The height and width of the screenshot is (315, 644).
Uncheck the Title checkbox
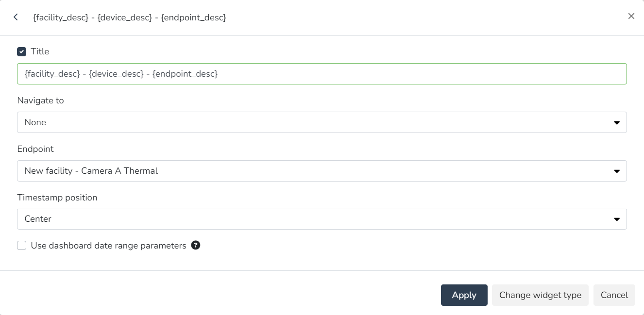21,51
